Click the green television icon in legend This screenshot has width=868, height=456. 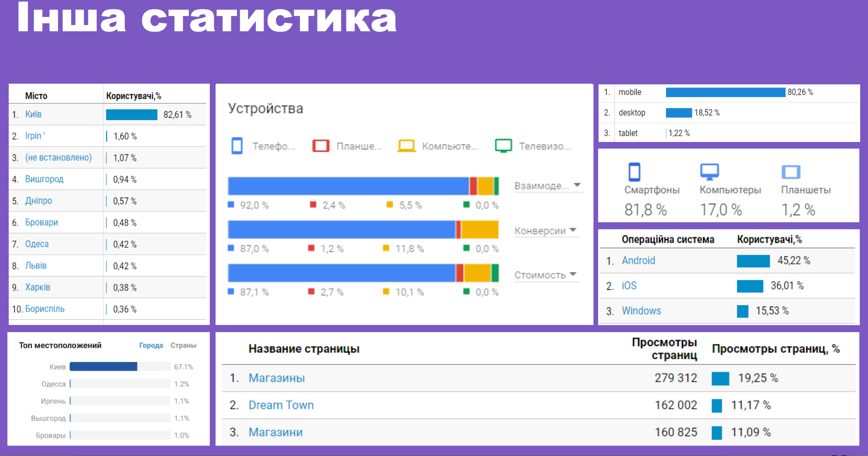pyautogui.click(x=504, y=146)
